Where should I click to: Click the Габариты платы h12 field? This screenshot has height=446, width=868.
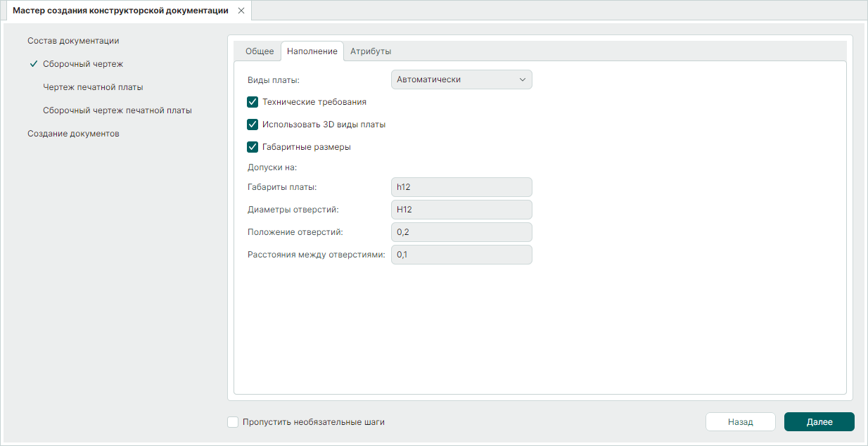(x=461, y=187)
